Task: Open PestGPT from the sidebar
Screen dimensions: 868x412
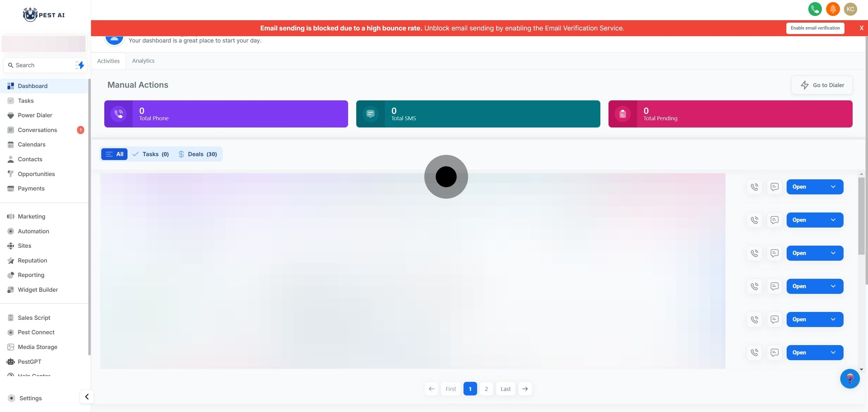Action: pyautogui.click(x=29, y=361)
